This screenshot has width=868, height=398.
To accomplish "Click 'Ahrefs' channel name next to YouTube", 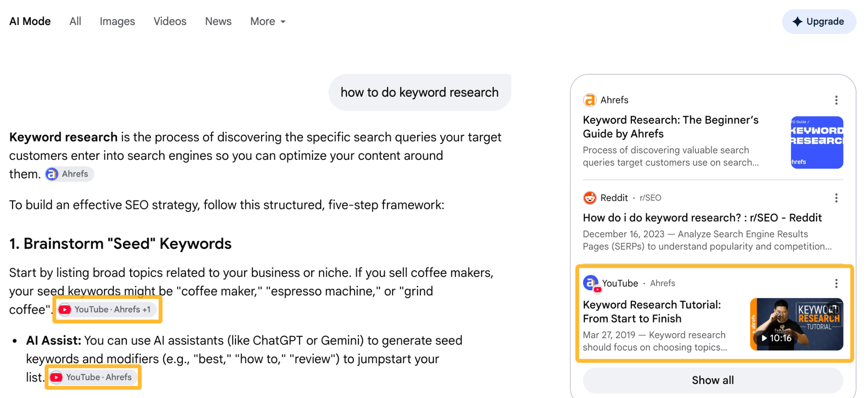I will [x=662, y=284].
